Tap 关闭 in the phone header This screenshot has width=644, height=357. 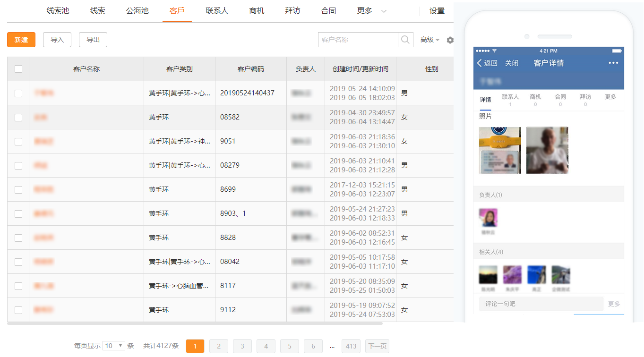[x=512, y=63]
